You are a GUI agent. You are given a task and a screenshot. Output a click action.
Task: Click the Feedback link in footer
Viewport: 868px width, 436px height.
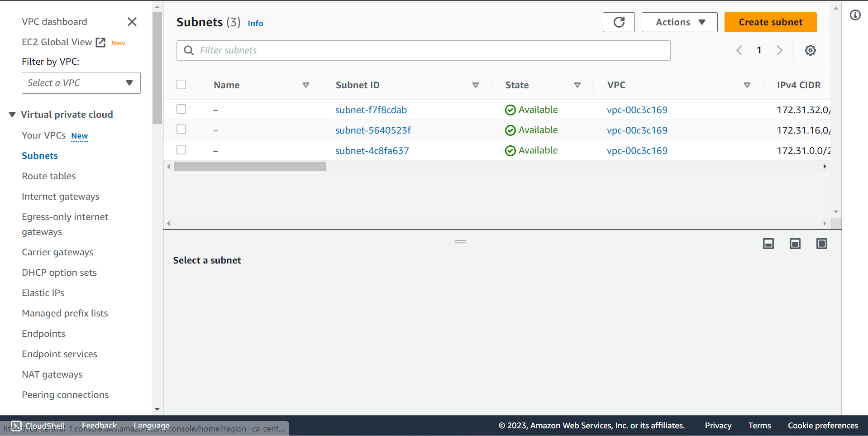[99, 426]
